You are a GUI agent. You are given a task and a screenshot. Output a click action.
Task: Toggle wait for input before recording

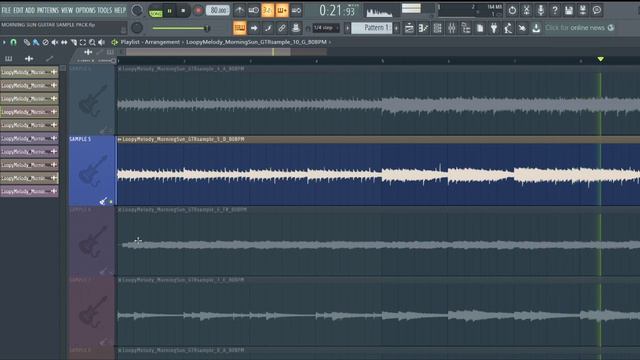tap(253, 10)
